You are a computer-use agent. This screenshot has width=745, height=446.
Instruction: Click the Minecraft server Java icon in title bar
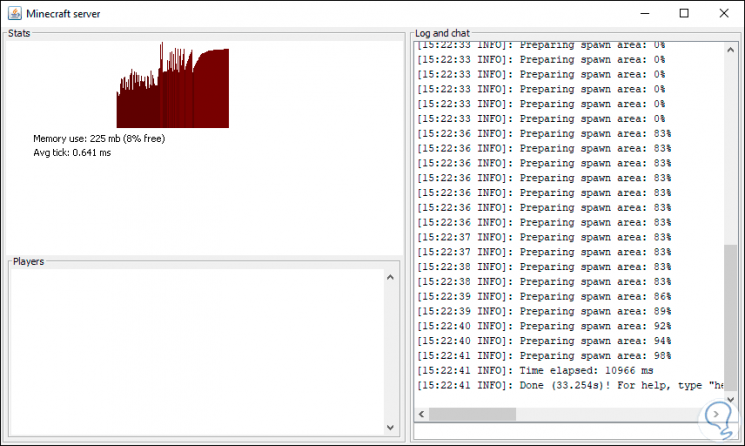click(x=15, y=13)
